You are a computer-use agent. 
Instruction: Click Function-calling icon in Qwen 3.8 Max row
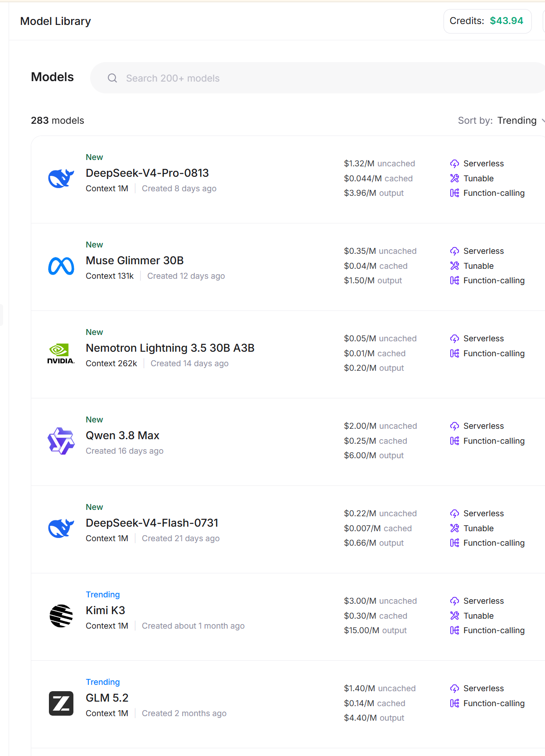(x=454, y=441)
